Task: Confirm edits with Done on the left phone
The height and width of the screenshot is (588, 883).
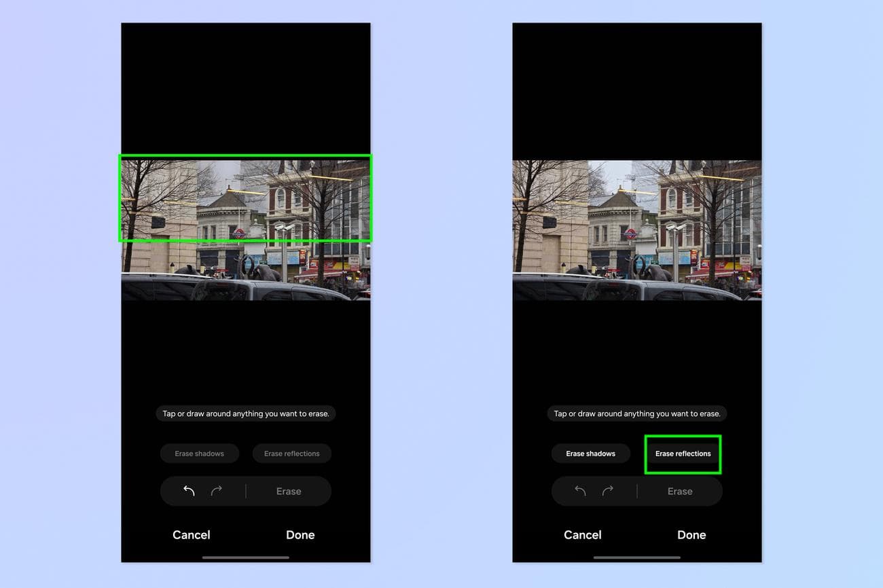Action: point(300,535)
